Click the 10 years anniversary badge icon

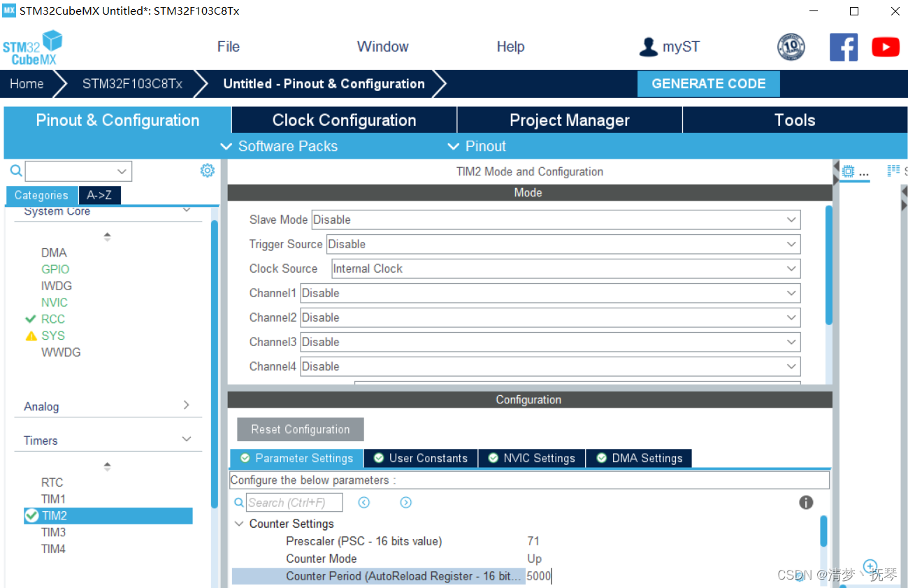pos(791,47)
